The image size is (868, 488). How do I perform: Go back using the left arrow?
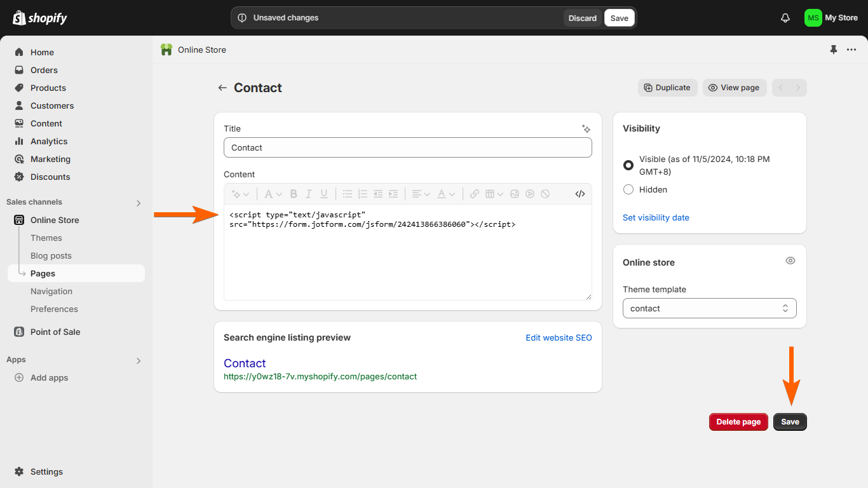tap(222, 88)
